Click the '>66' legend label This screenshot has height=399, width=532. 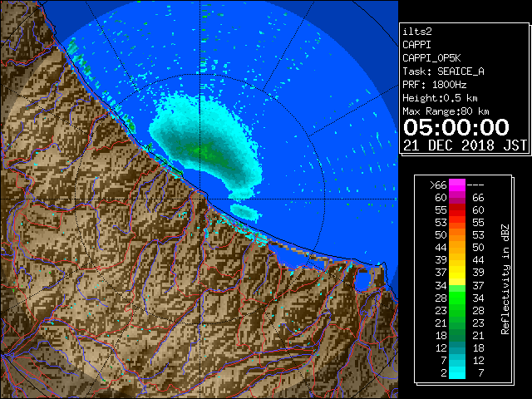coord(438,185)
